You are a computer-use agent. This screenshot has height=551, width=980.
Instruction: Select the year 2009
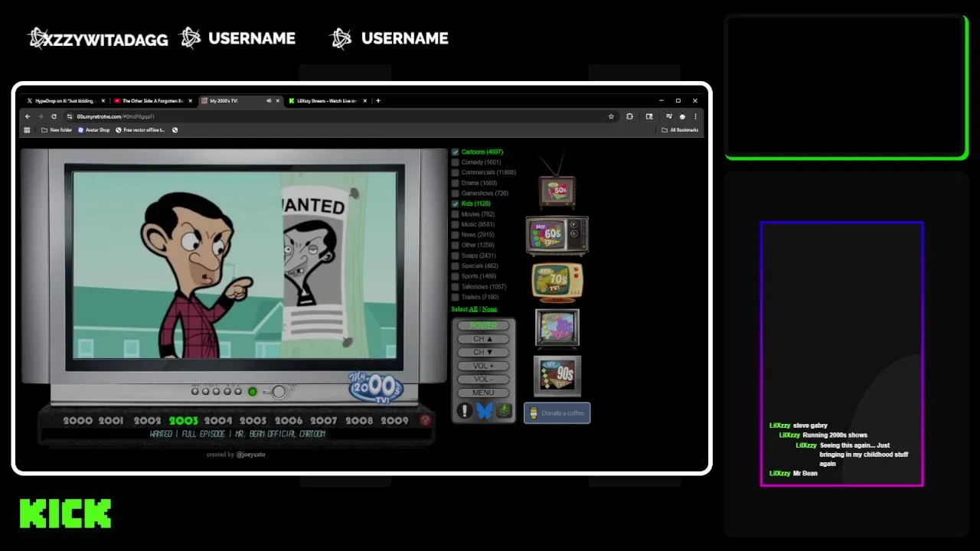(x=395, y=420)
